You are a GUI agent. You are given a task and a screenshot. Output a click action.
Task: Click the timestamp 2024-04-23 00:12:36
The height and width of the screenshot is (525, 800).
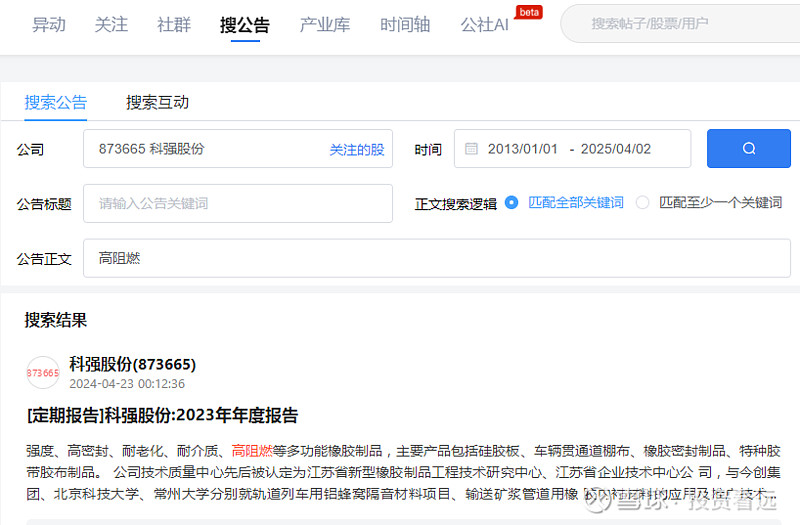(x=127, y=384)
